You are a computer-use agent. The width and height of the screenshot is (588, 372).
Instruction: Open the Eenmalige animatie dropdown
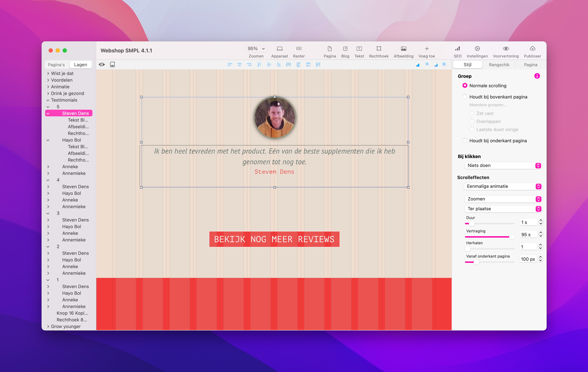click(503, 186)
